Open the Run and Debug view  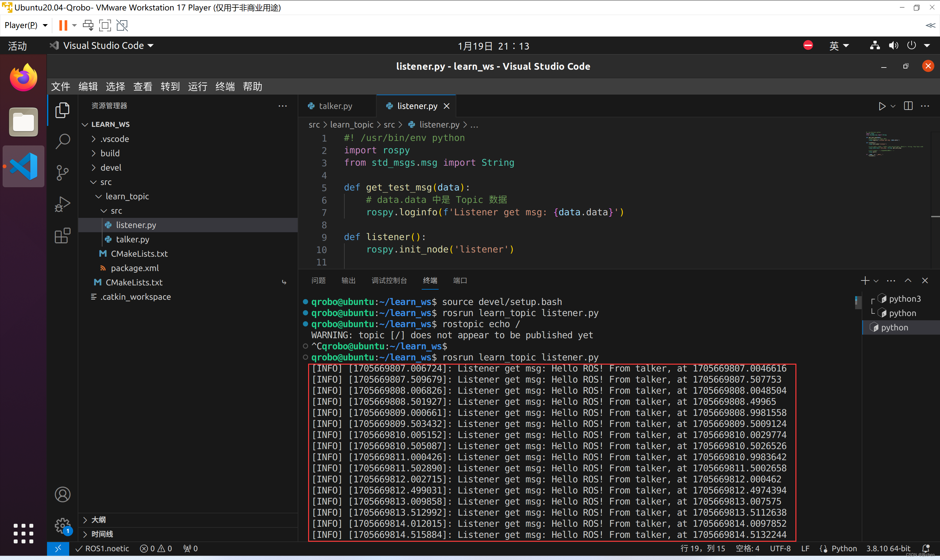pyautogui.click(x=62, y=204)
